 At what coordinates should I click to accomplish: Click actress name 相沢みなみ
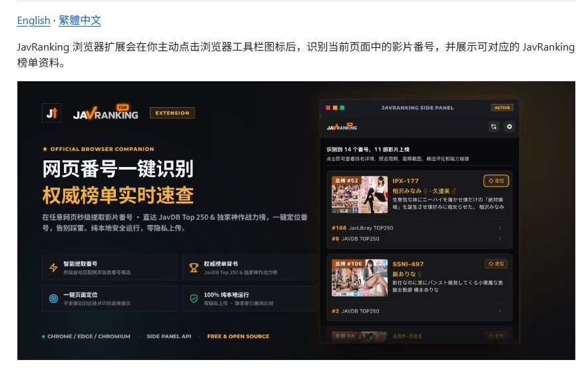407,191
